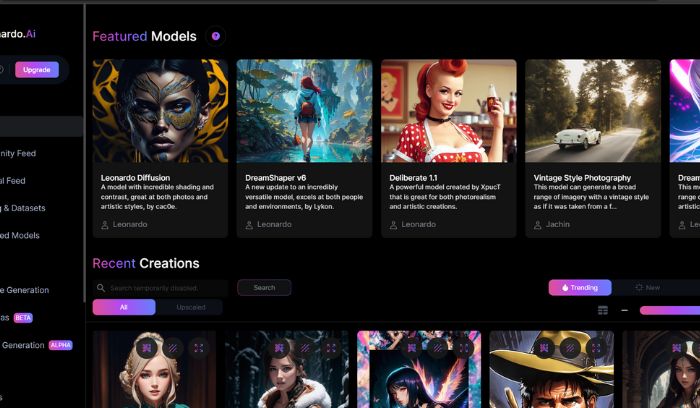Open author Jachin under Vintage Style Photography
The height and width of the screenshot is (408, 700).
point(552,225)
